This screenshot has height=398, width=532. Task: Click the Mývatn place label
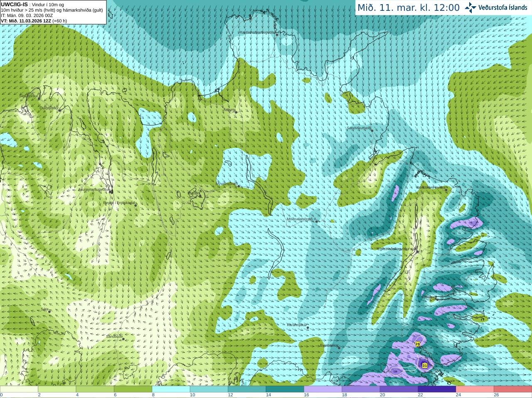(x=193, y=193)
